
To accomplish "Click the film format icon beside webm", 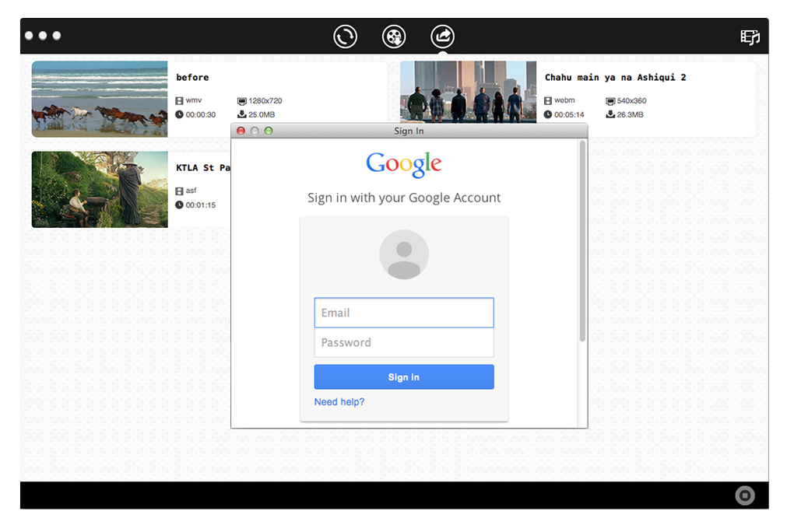I will [x=548, y=101].
